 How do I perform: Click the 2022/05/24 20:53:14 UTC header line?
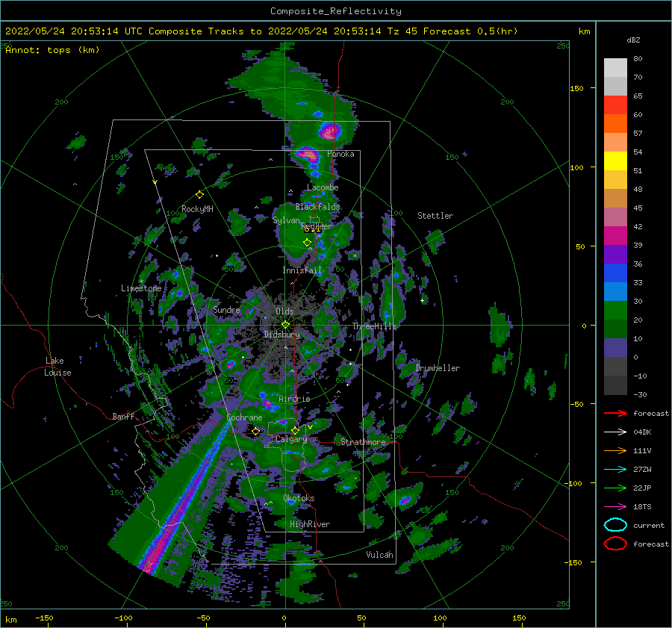(261, 31)
